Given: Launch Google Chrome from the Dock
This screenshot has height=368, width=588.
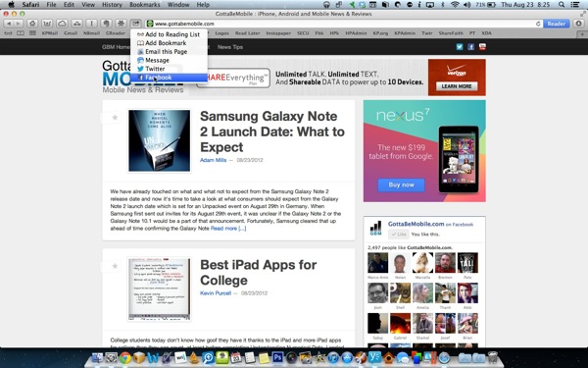Looking at the screenshot, I should click(124, 357).
